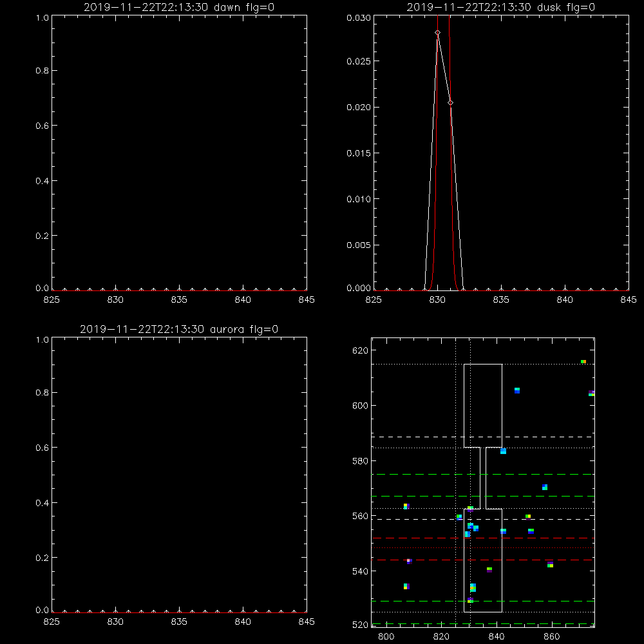644x644 pixels.
Task: Select the orange-green pixel at map top right corner
Action: [x=583, y=361]
